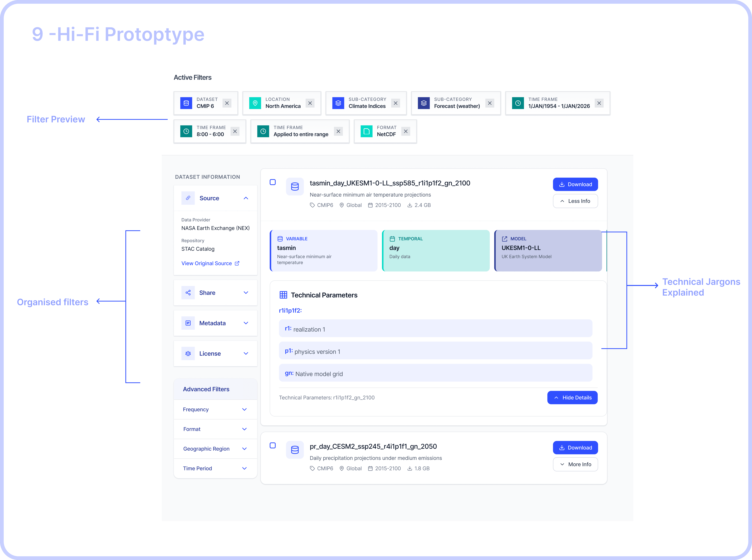Remove the CMIP 6 dataset filter

click(x=227, y=103)
